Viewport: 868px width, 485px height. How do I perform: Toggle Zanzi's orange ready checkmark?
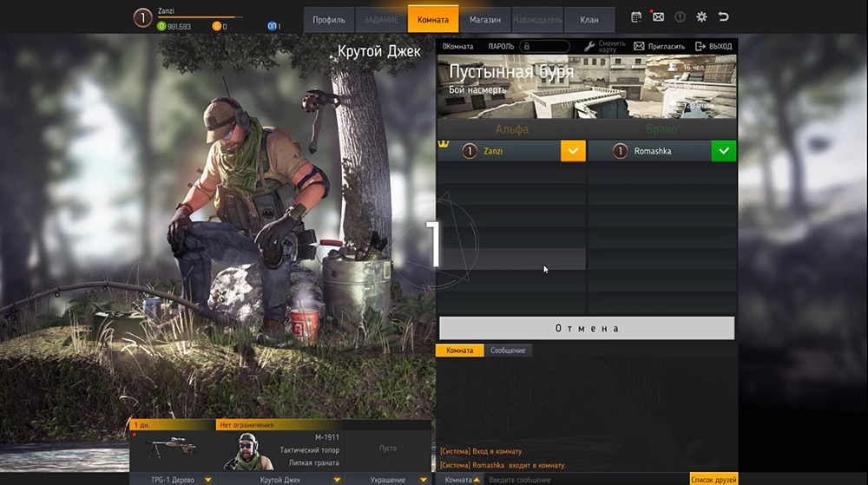(573, 151)
